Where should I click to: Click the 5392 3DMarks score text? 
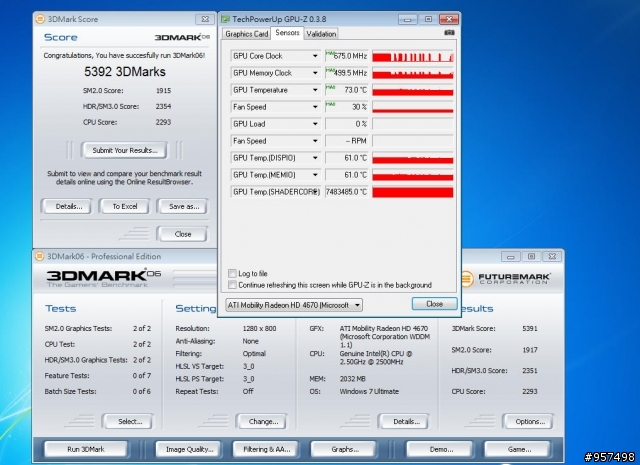125,72
